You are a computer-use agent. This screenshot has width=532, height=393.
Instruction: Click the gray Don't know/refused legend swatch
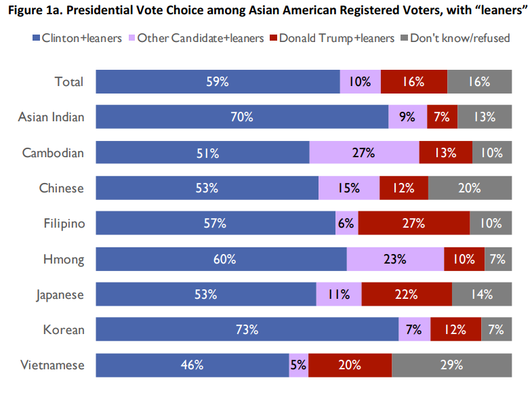click(x=405, y=39)
